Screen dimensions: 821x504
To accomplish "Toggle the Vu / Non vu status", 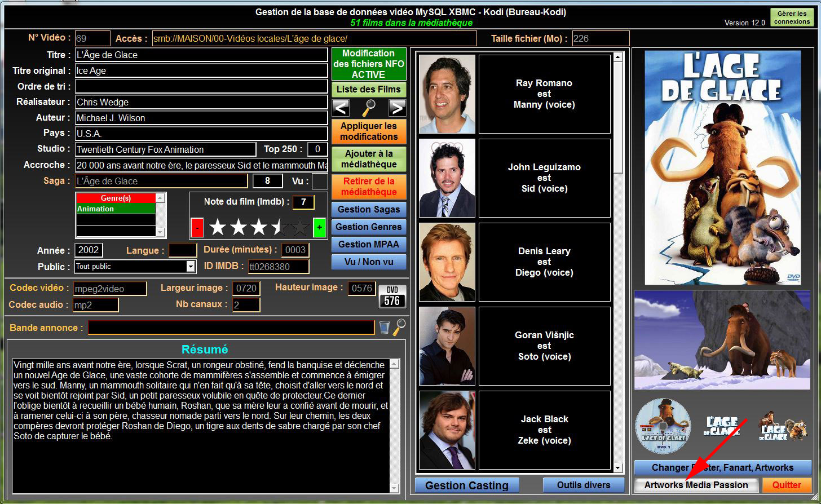I will [x=369, y=262].
